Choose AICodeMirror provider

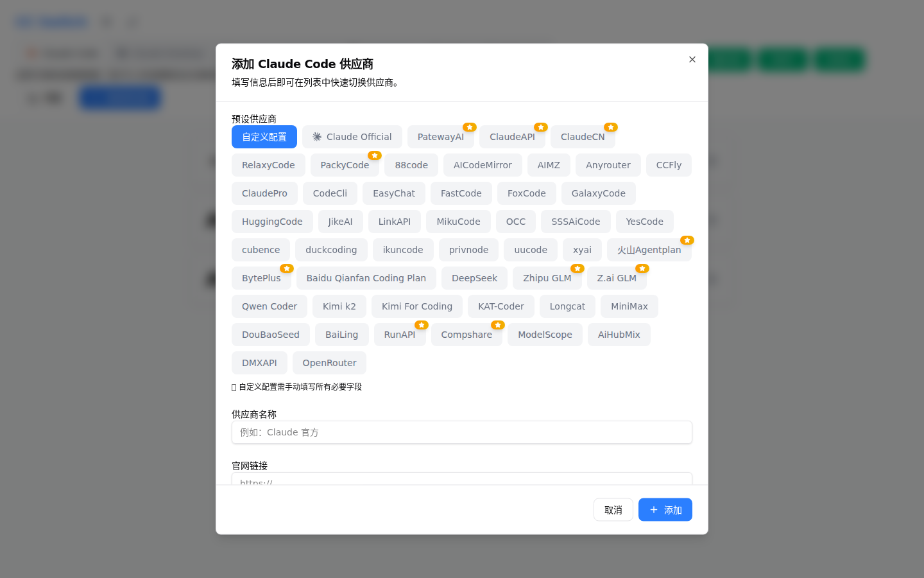tap(483, 165)
